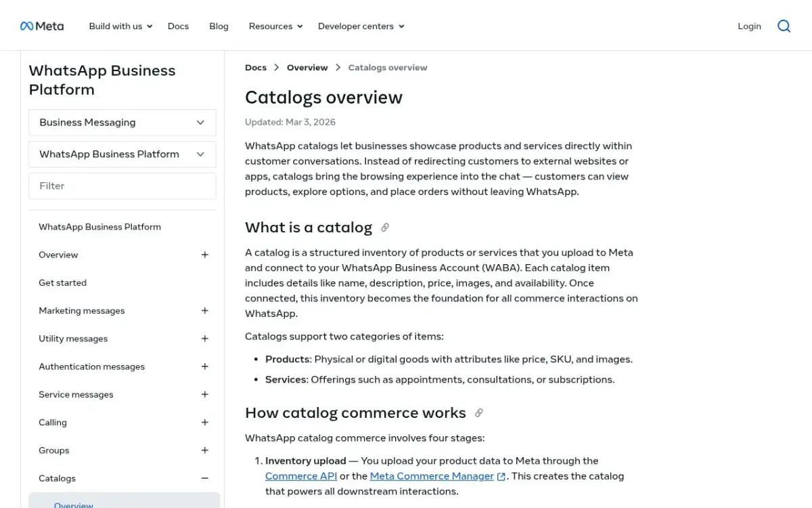Select Groups sidebar item

click(54, 450)
